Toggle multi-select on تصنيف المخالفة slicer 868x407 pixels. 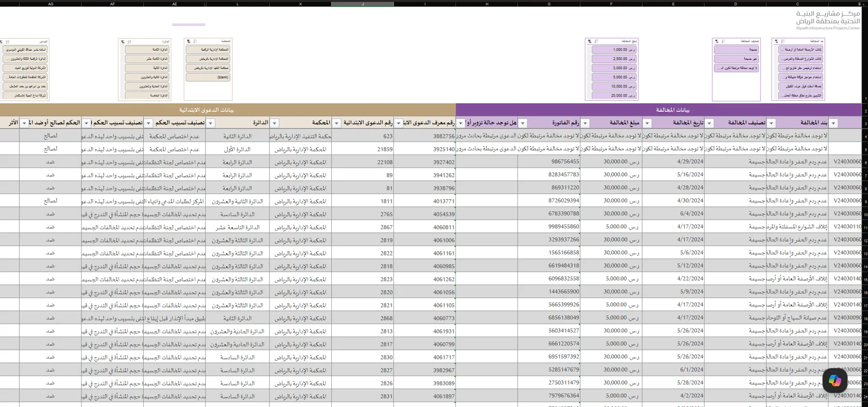[x=723, y=41]
